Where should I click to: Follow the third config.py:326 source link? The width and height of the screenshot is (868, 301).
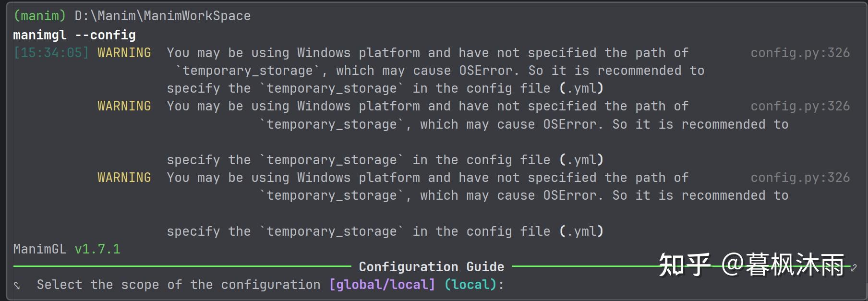(800, 178)
